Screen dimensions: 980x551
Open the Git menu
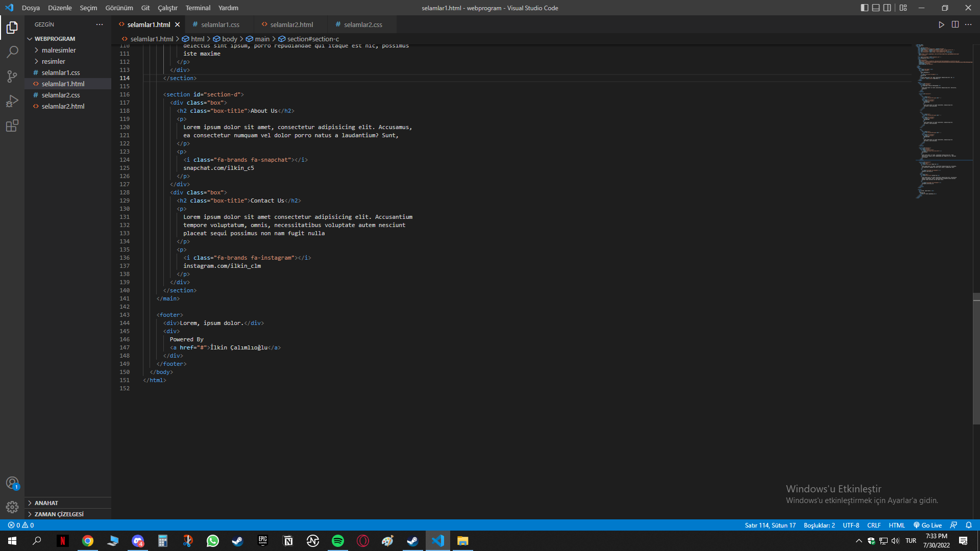[145, 8]
